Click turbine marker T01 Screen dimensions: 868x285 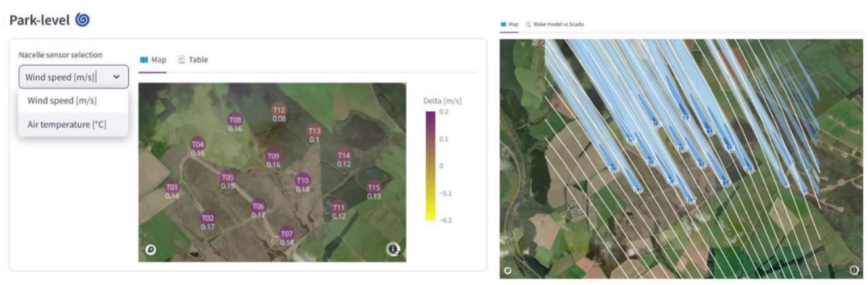click(x=172, y=187)
